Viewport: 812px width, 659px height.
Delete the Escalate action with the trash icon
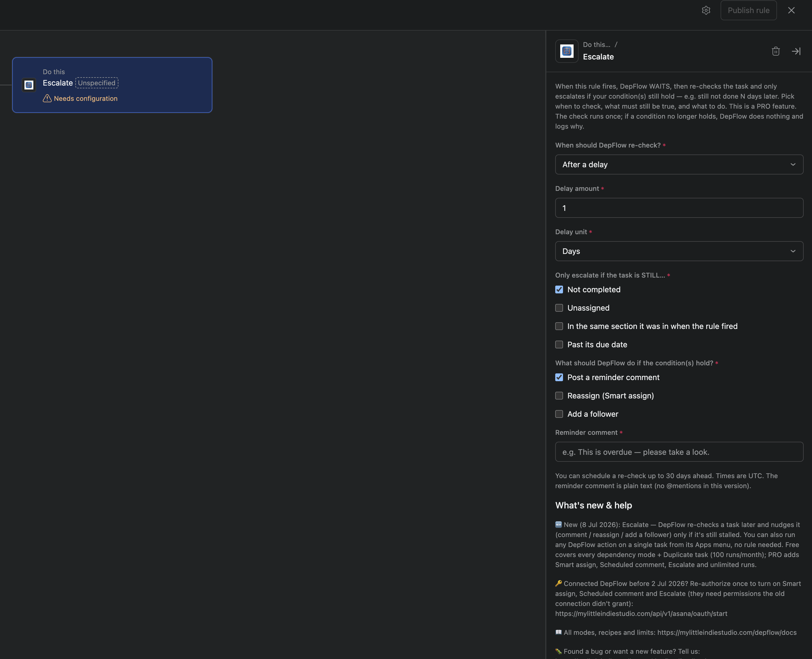pyautogui.click(x=776, y=51)
